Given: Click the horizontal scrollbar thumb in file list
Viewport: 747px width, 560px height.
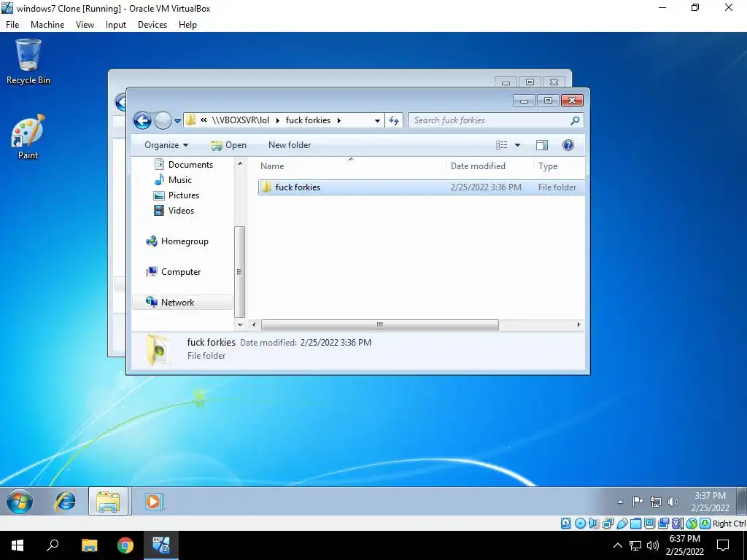Looking at the screenshot, I should [x=379, y=324].
